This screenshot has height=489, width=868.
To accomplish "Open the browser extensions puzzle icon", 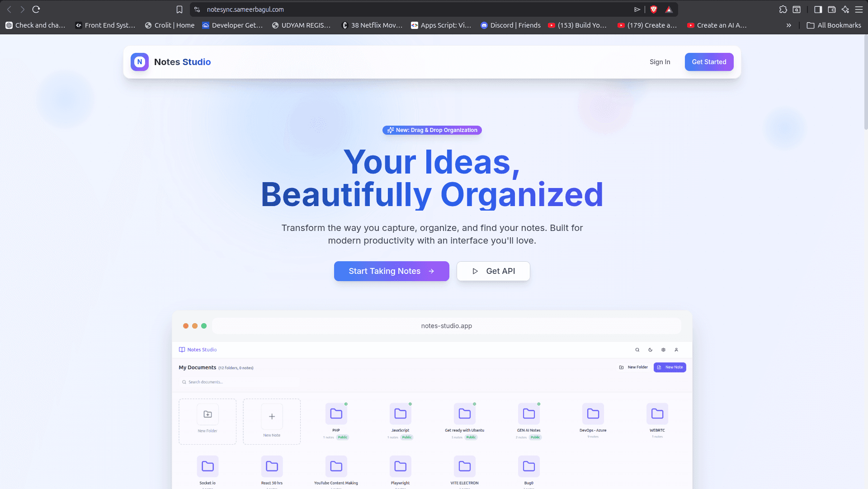I will 783,9.
